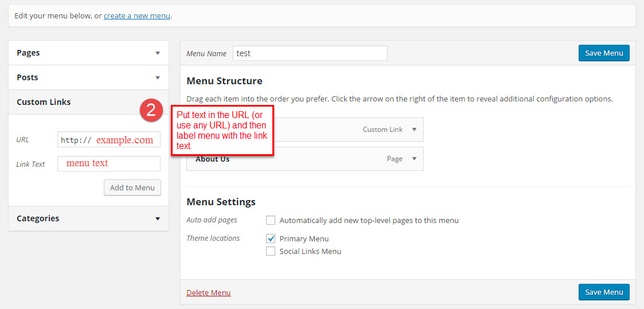Follow the create a new menu link
The height and width of the screenshot is (309, 644).
[x=136, y=16]
